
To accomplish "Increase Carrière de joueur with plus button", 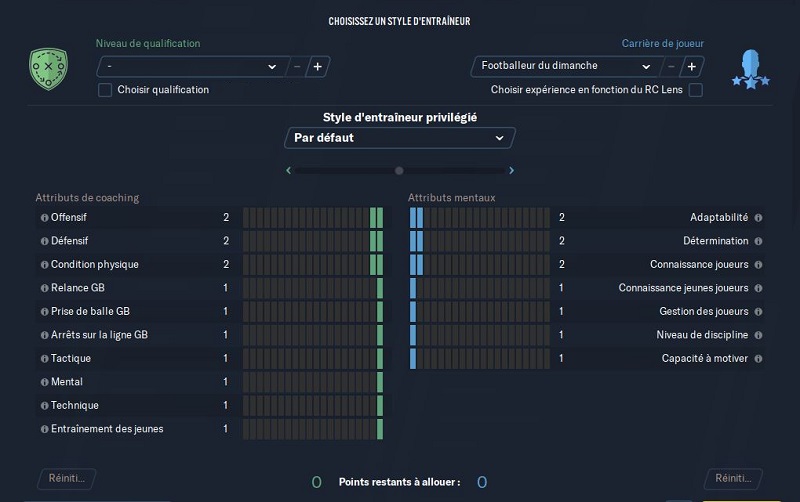I will coord(692,67).
